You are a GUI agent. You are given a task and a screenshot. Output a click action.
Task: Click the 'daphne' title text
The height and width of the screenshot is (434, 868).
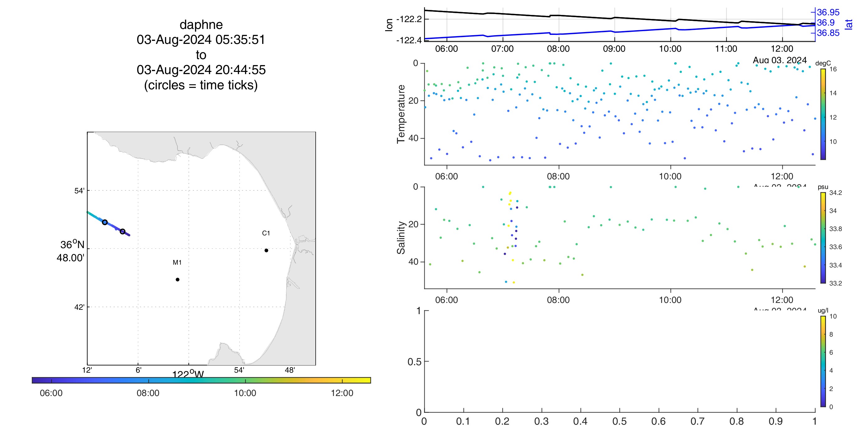pyautogui.click(x=201, y=25)
